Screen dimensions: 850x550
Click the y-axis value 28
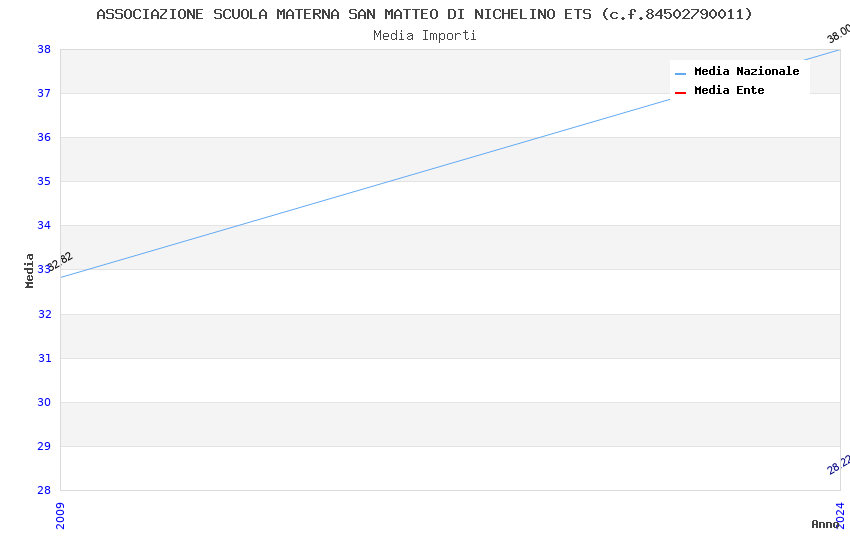44,490
